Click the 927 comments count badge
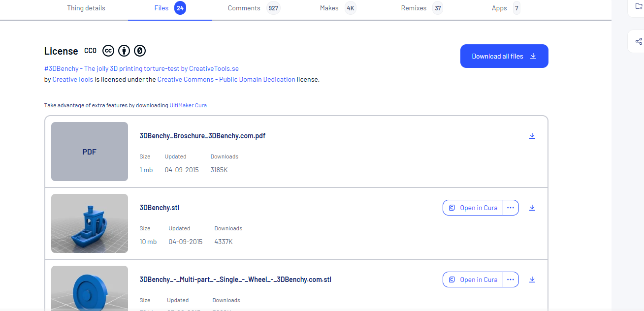The height and width of the screenshot is (311, 644). click(x=273, y=8)
